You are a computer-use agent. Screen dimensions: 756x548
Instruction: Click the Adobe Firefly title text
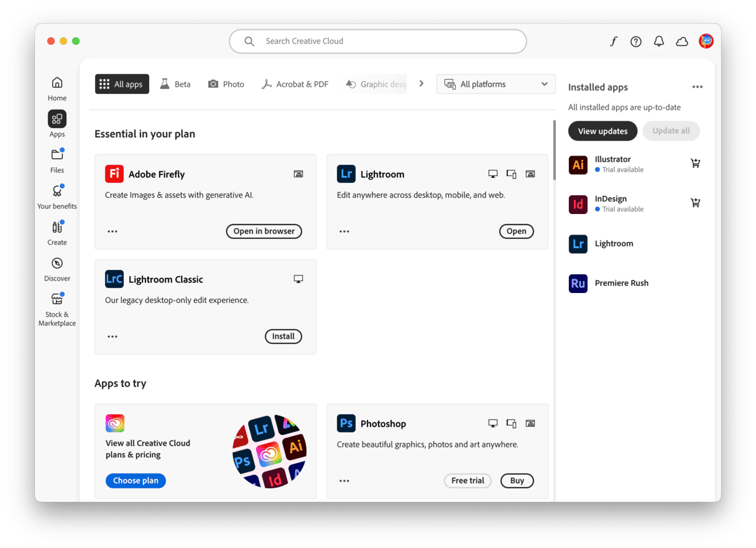(x=157, y=174)
